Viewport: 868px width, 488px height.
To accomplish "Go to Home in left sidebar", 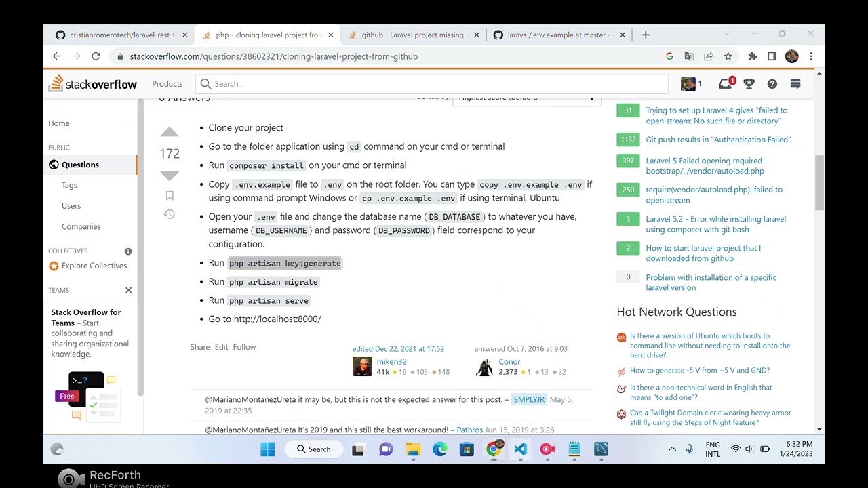I will tap(59, 123).
